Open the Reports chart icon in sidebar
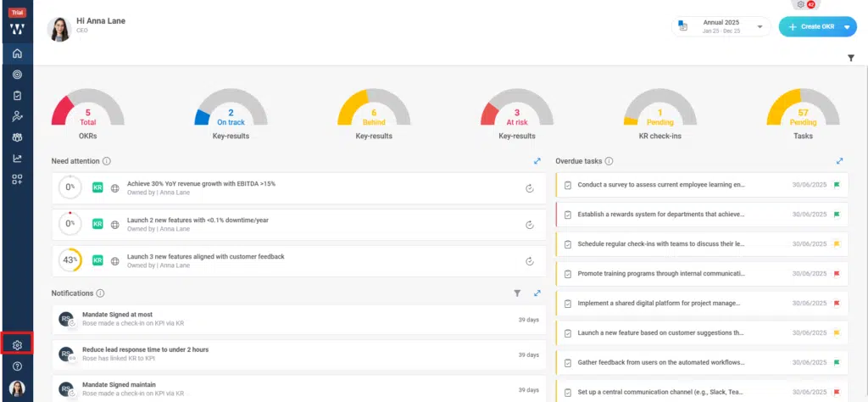868x402 pixels. tap(17, 158)
